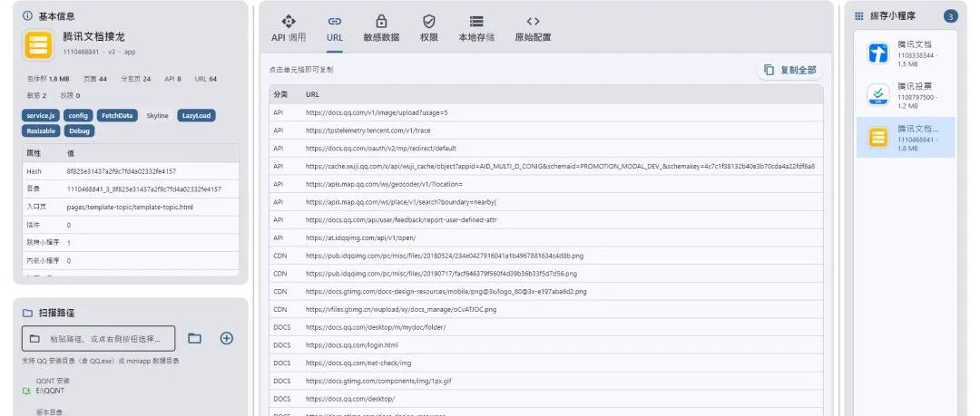Screen dimensions: 980x416
Task: Copy the Hash value 8f825e31437a2f9c7fd4a02332fe4157
Action: click(122, 171)
